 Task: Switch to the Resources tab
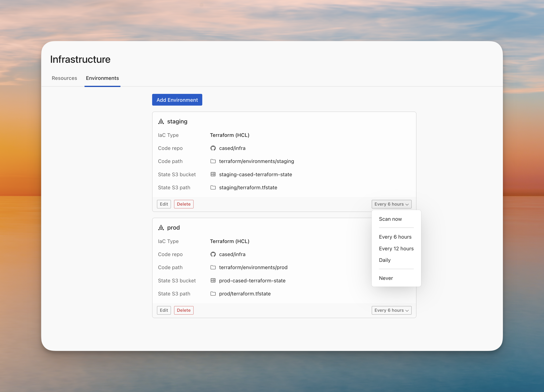click(x=64, y=78)
